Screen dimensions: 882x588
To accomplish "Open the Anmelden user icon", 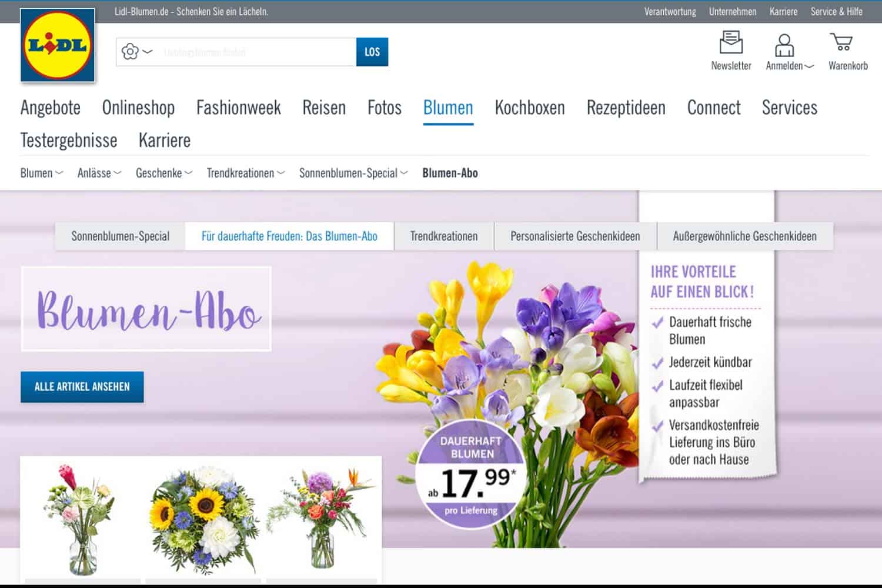I will (x=784, y=45).
